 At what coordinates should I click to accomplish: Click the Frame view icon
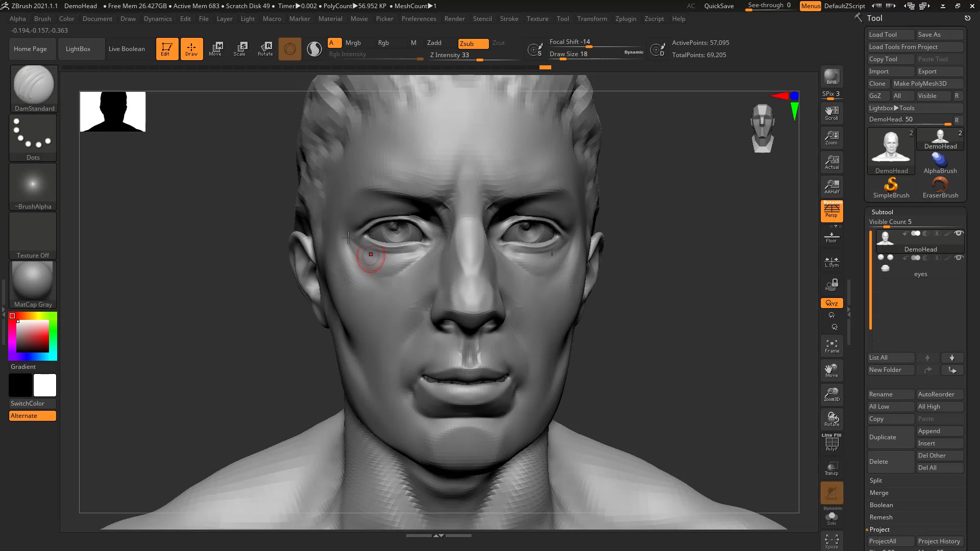coord(831,346)
